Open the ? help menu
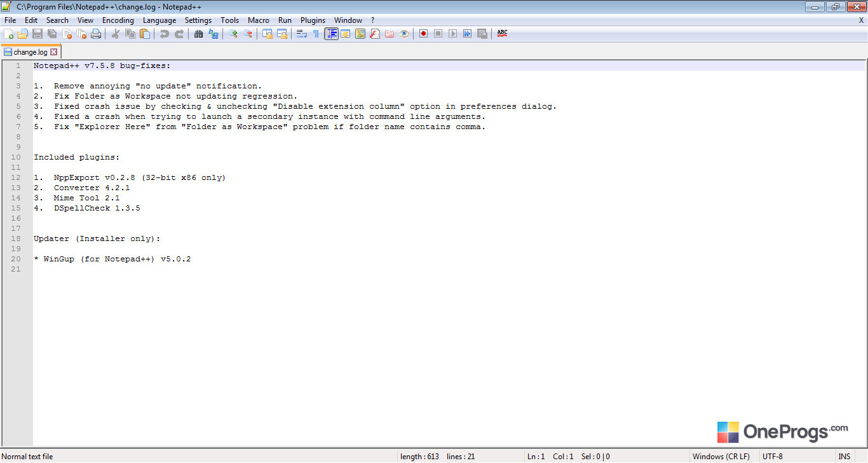The height and width of the screenshot is (463, 868). (373, 20)
